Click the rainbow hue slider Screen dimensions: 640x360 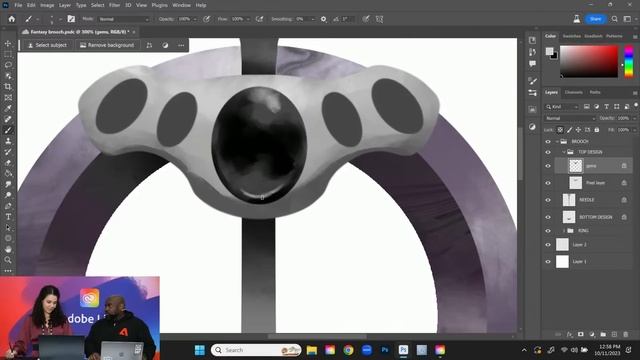pyautogui.click(x=629, y=61)
